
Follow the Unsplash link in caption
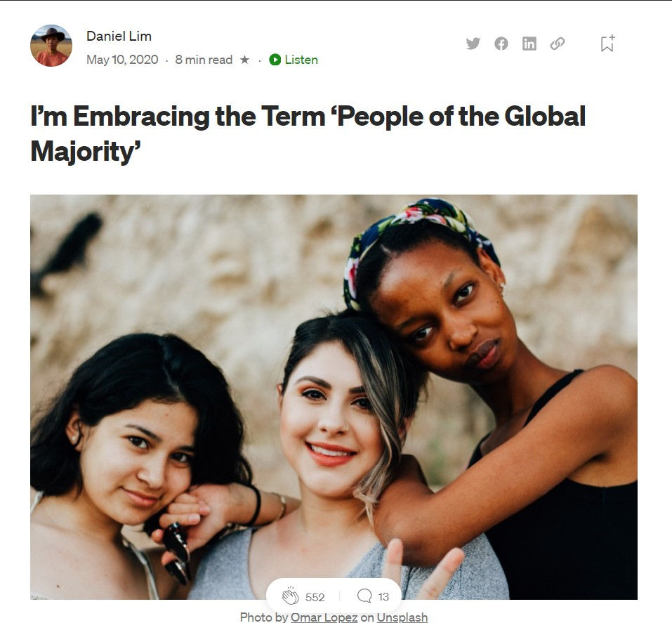coord(402,617)
